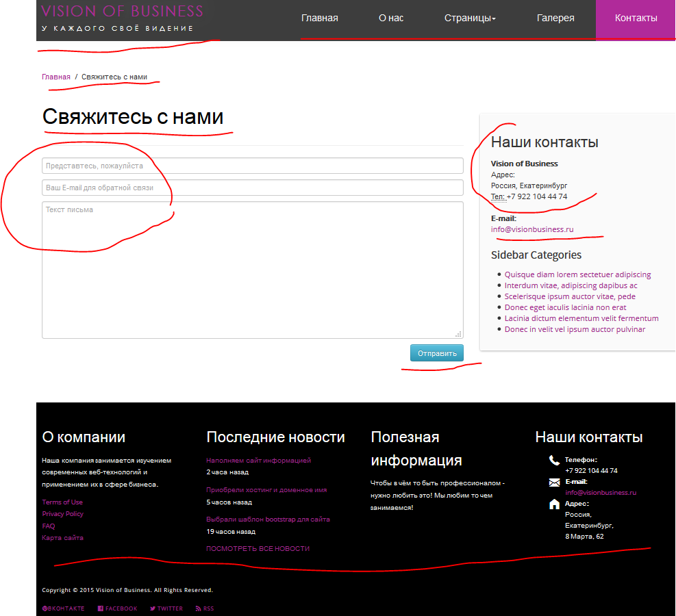Image resolution: width=676 pixels, height=616 pixels.
Task: Focus the 'Представтесь, пожалуйста' name field
Action: (x=253, y=166)
